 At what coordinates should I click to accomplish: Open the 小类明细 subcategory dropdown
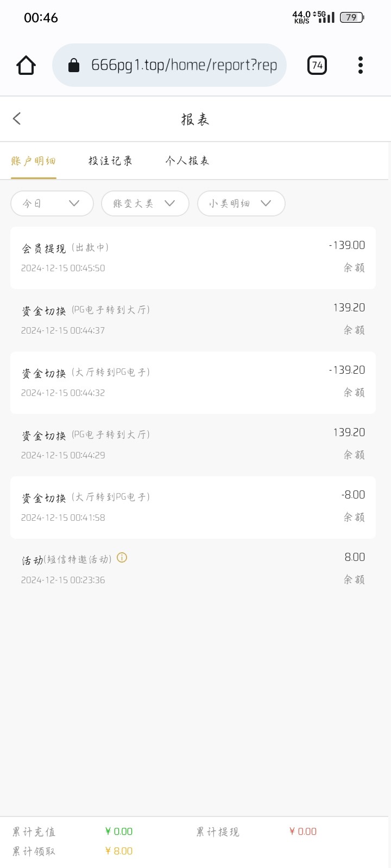coord(241,203)
